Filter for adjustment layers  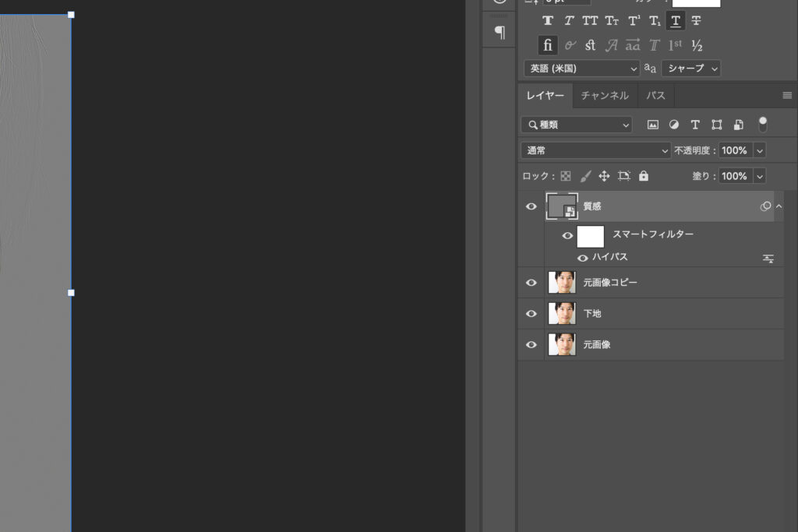point(674,125)
